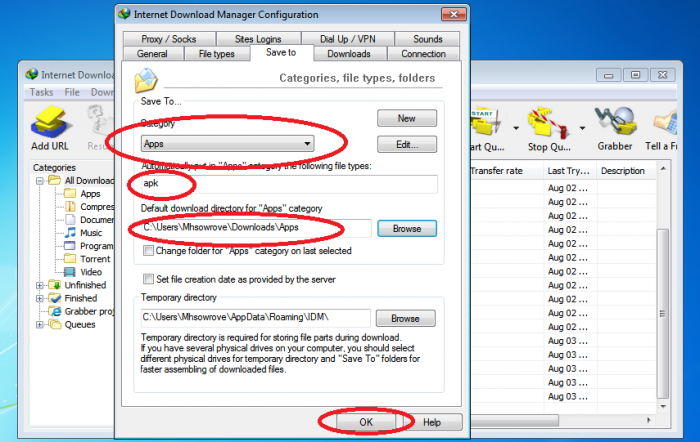
Task: Open the Tasks menu in main window
Action: [41, 92]
